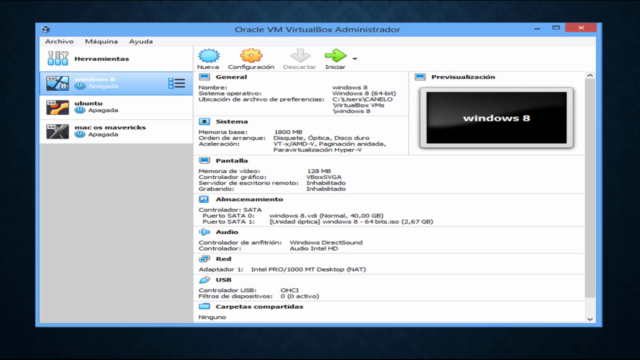Select the ubuntu entry in machine list

116,107
